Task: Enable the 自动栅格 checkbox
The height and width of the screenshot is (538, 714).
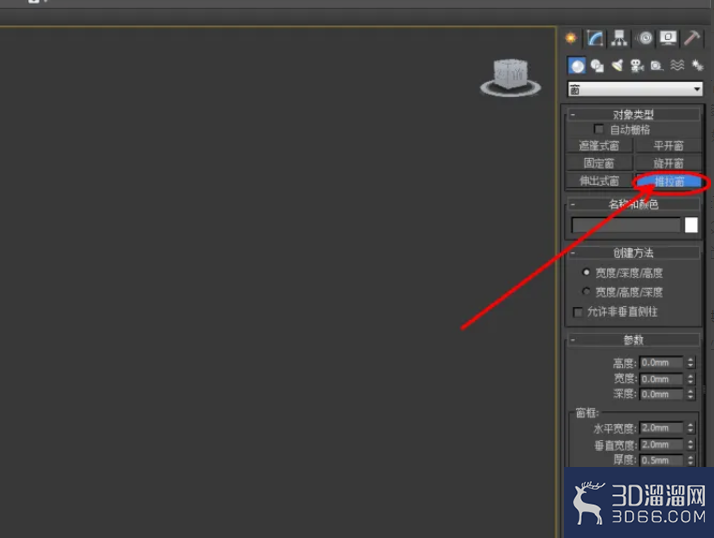Action: 599,129
